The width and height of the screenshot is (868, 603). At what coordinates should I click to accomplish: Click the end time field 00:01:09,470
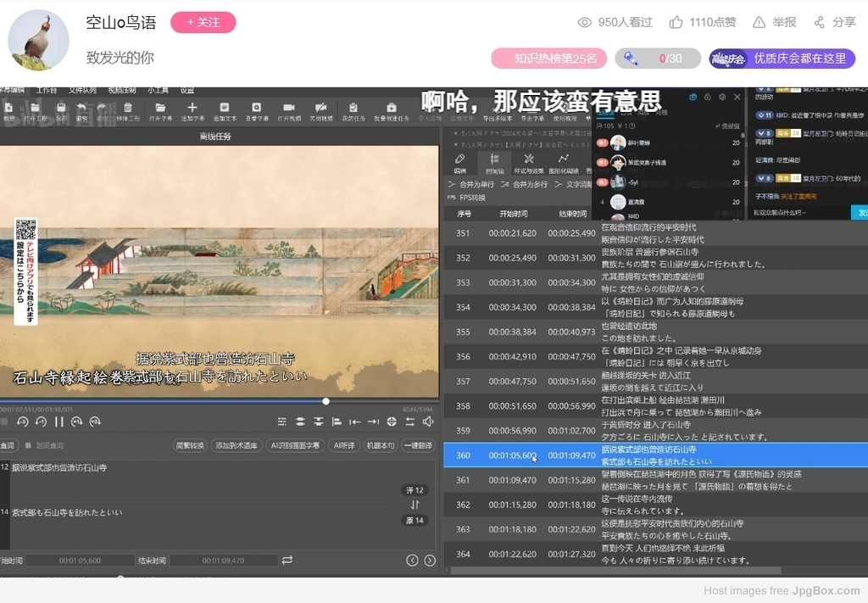tap(223, 561)
